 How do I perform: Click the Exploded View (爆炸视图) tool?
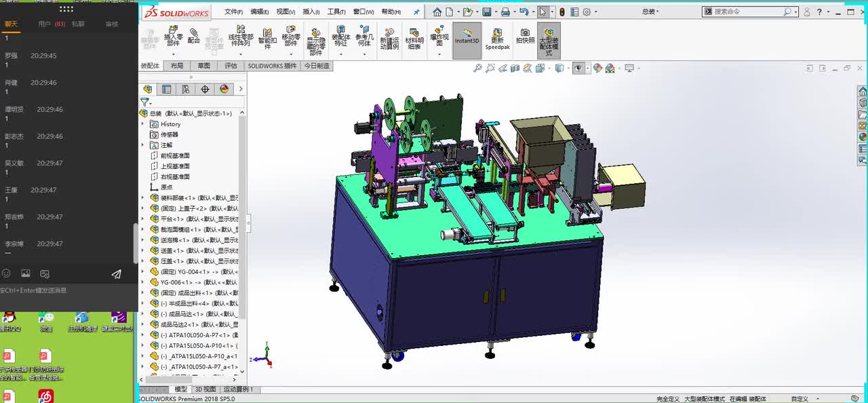439,35
